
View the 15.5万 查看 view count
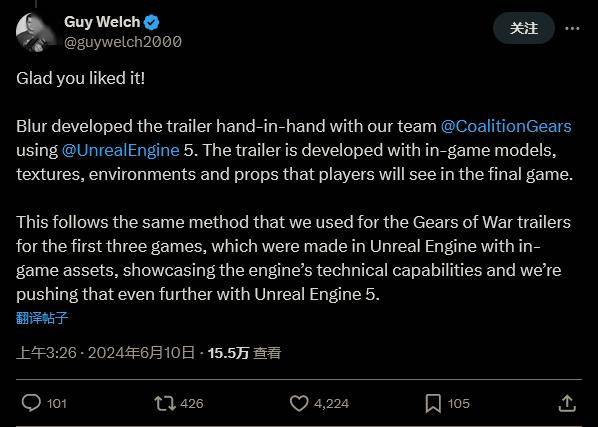244,353
